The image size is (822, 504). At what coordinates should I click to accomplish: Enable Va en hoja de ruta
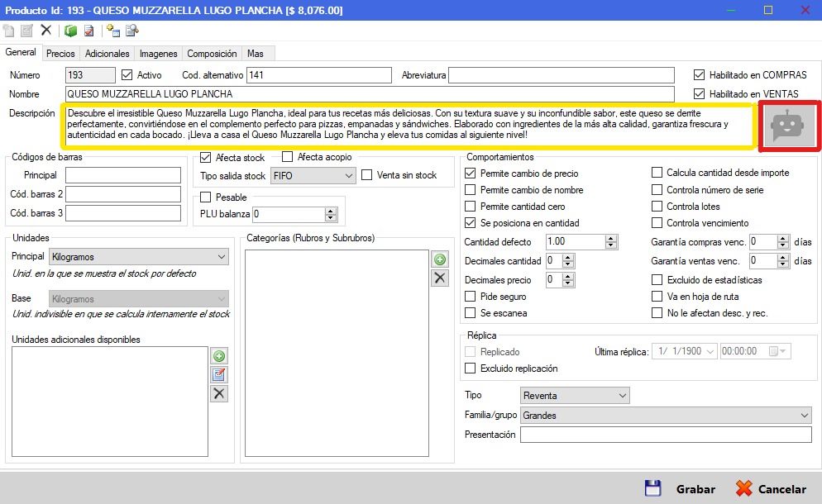657,297
